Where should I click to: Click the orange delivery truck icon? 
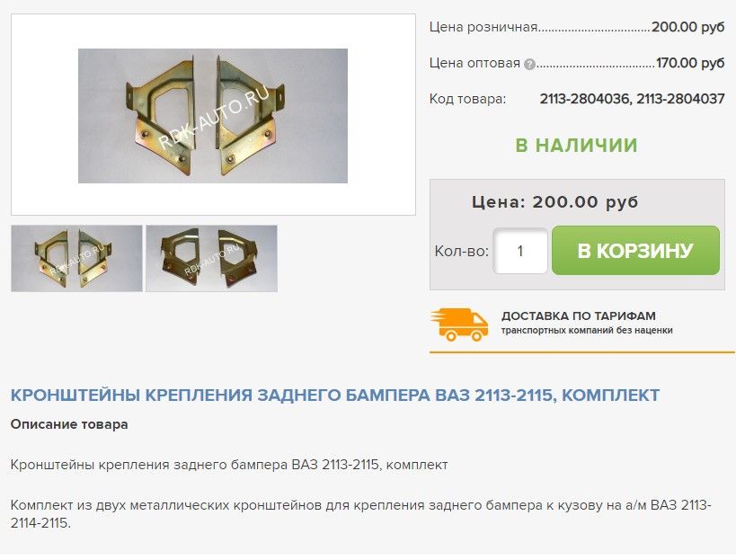click(459, 324)
